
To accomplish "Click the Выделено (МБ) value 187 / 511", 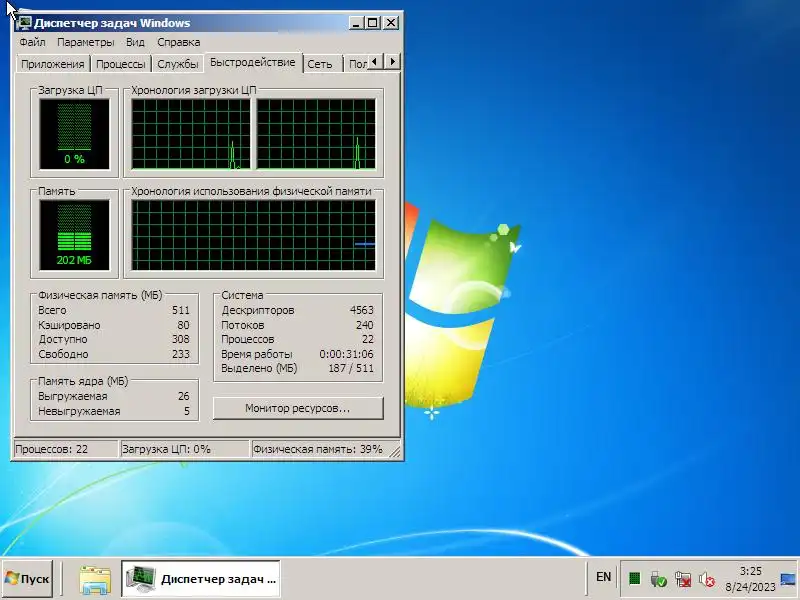I will [351, 368].
